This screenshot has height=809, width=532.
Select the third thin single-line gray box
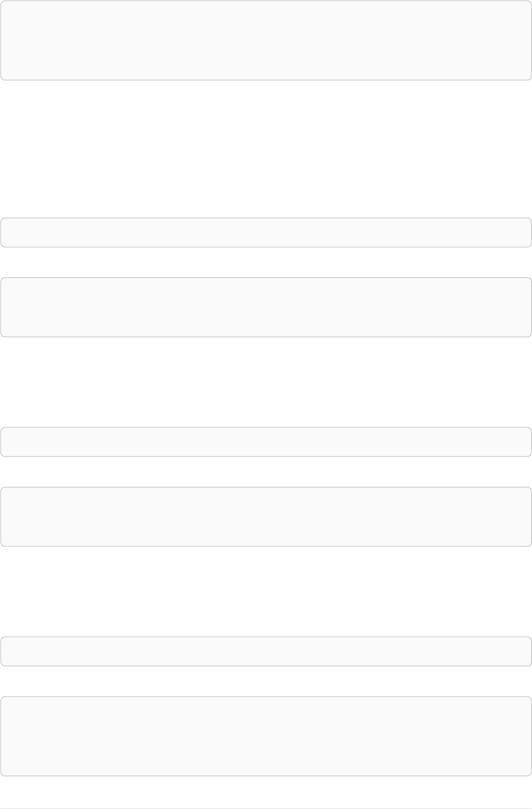click(x=266, y=652)
